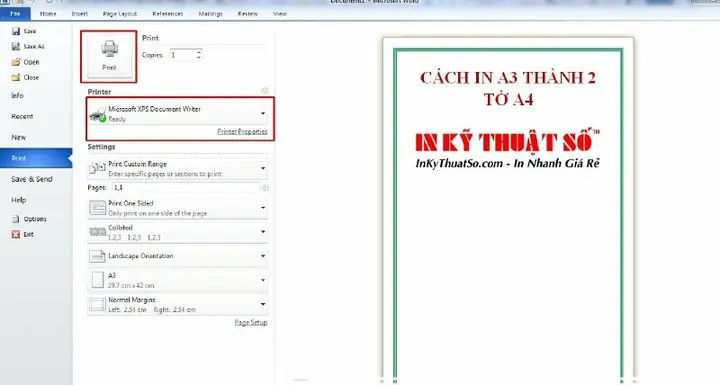Increase the Copies count with up arrow
This screenshot has width=720, height=385.
click(199, 52)
